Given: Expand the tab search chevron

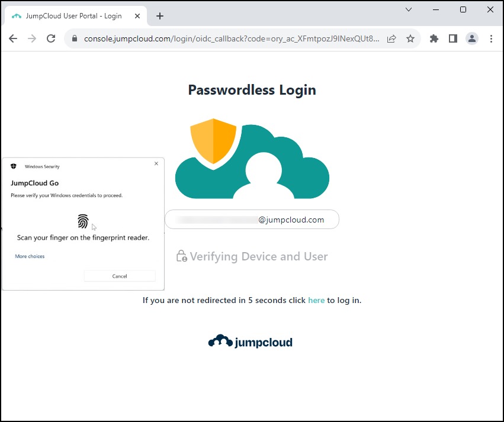Looking at the screenshot, I should pyautogui.click(x=409, y=9).
